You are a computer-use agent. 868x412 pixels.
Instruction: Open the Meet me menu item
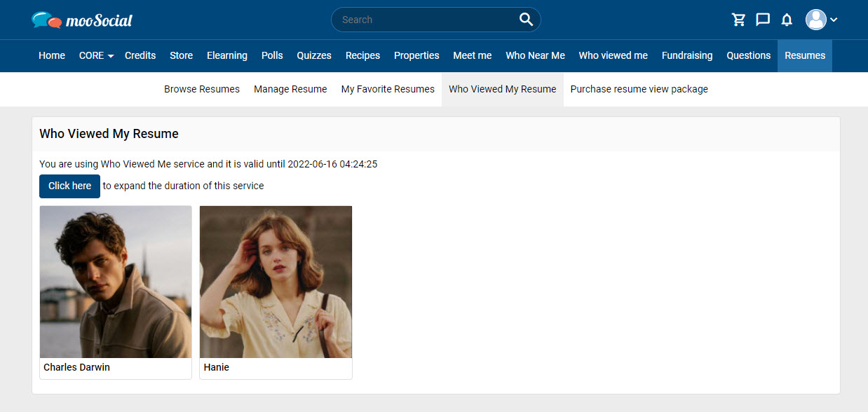(x=473, y=55)
